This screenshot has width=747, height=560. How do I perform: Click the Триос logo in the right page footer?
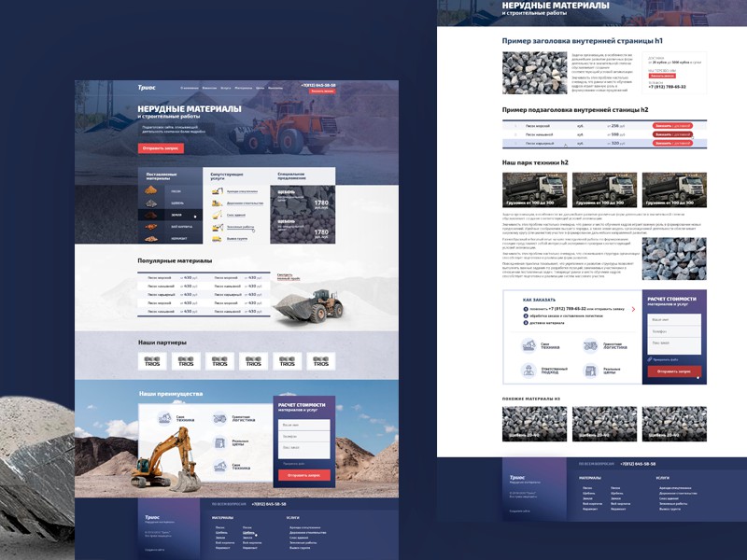(x=517, y=477)
